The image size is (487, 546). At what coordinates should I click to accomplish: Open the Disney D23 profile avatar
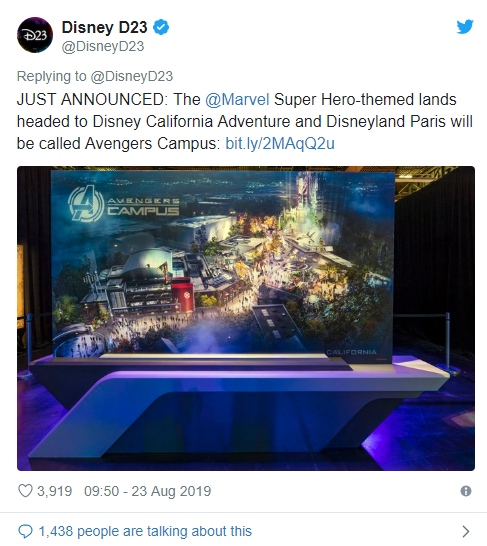[35, 35]
